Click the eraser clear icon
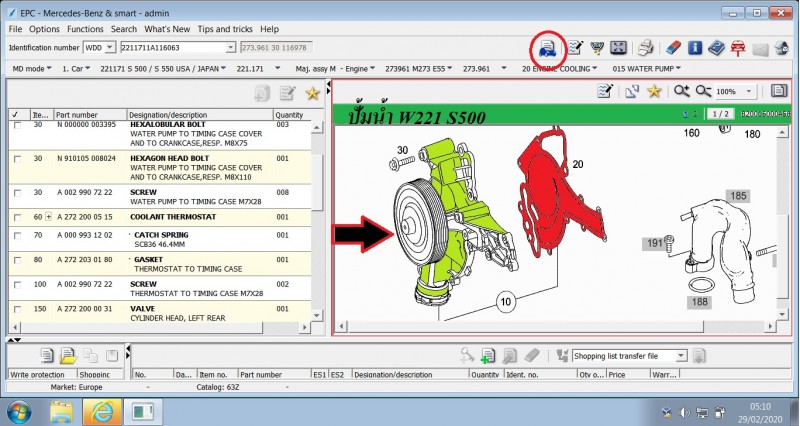 point(673,48)
